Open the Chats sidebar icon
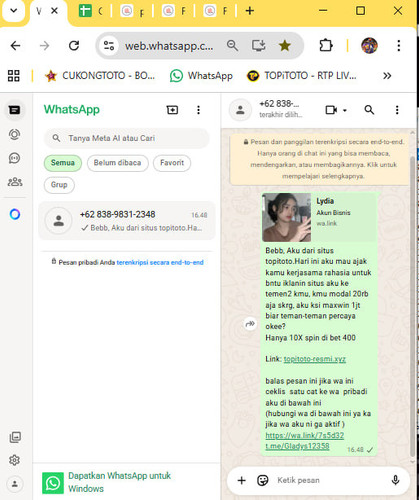This screenshot has width=419, height=500. pos(14,110)
